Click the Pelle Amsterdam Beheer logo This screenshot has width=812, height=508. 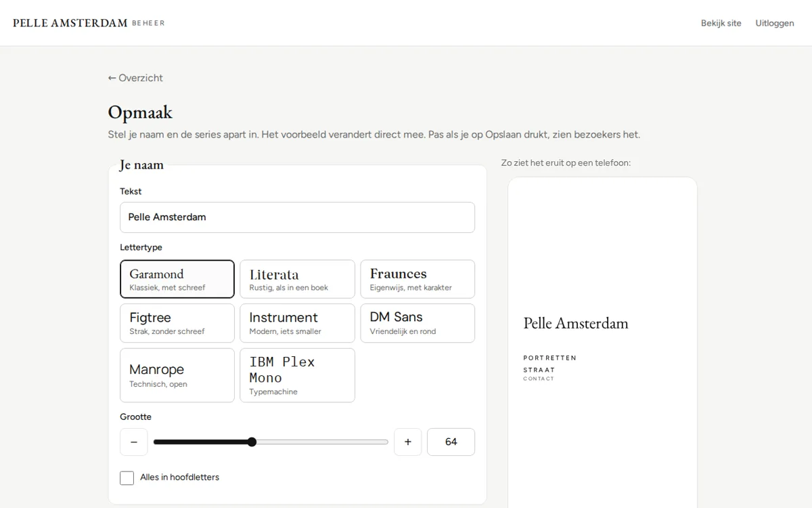(89, 23)
